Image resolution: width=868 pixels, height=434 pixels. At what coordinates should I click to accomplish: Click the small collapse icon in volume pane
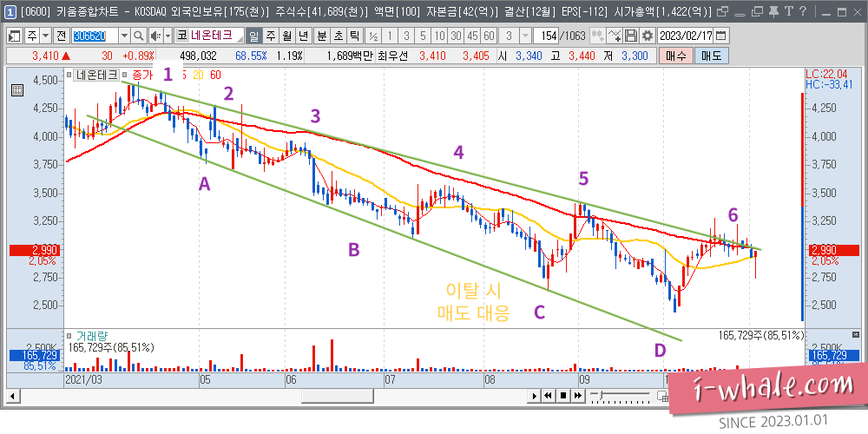[855, 334]
